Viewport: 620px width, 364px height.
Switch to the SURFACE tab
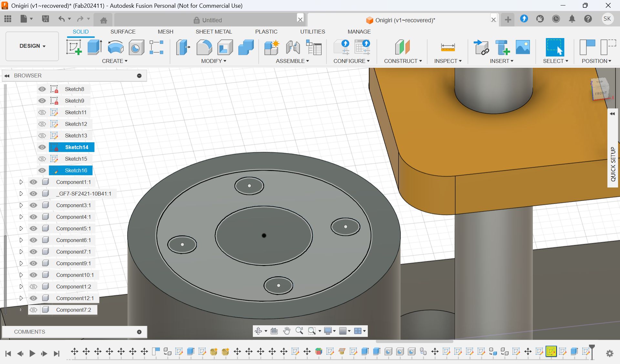[123, 32]
